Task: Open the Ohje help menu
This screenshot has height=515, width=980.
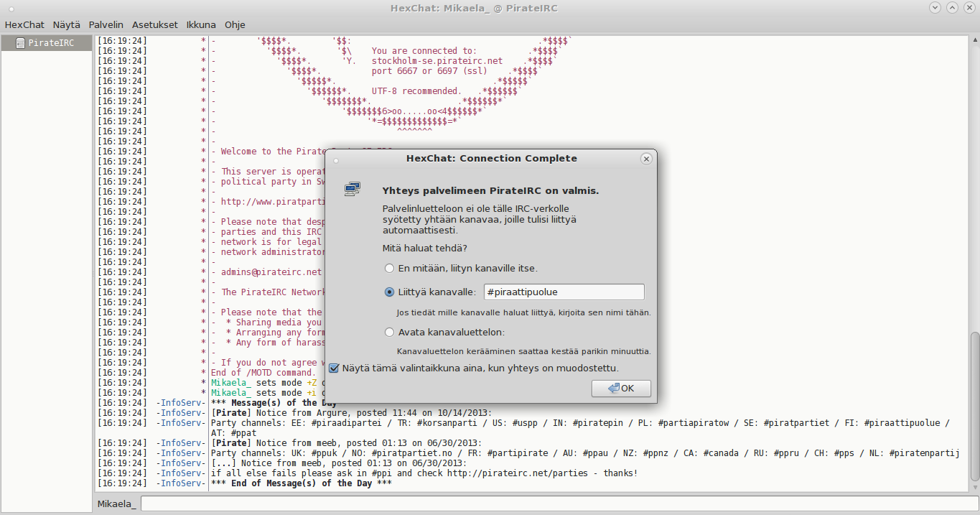Action: [235, 24]
